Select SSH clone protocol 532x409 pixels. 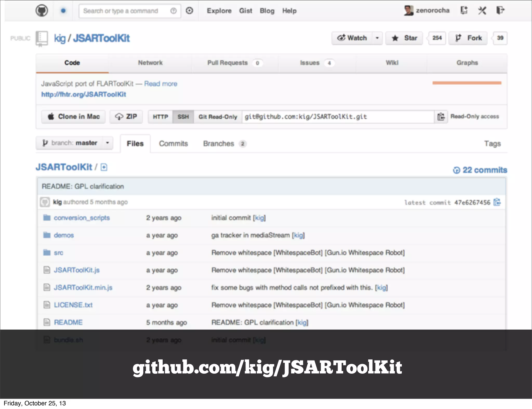coord(183,117)
